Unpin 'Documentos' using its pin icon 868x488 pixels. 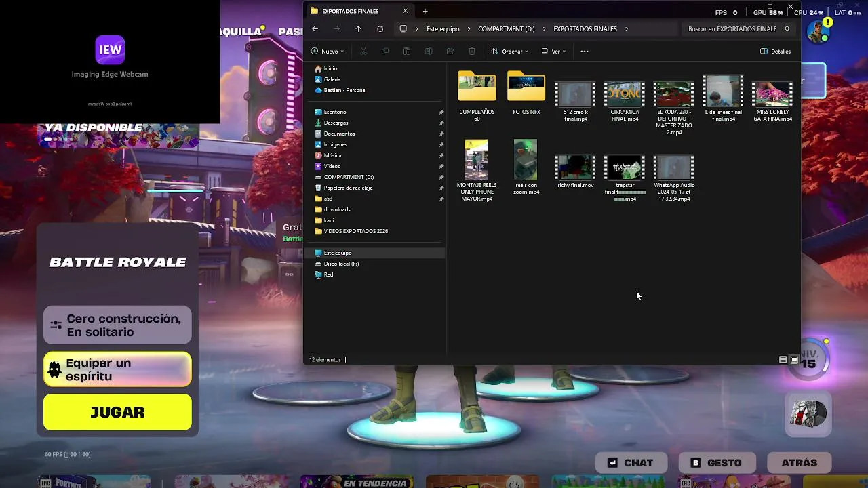(441, 134)
